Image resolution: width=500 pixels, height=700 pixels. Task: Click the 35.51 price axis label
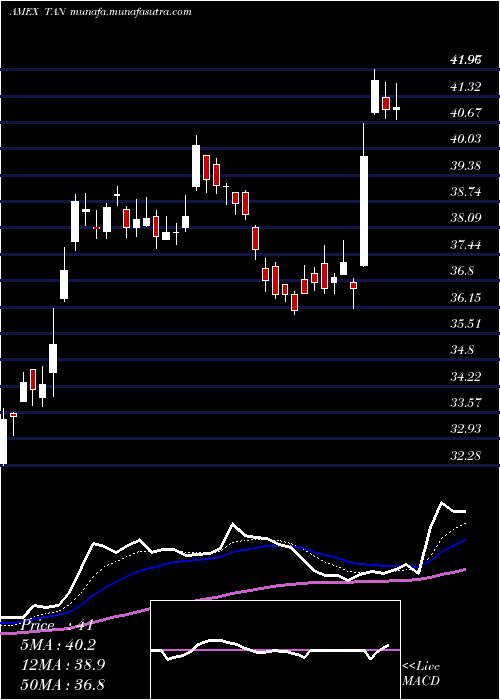point(466,324)
